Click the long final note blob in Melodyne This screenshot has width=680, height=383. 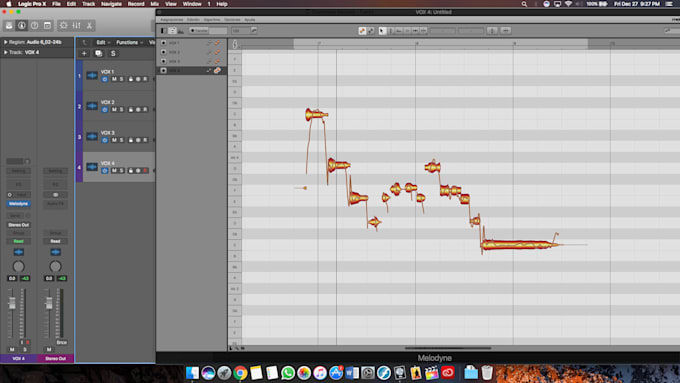520,245
